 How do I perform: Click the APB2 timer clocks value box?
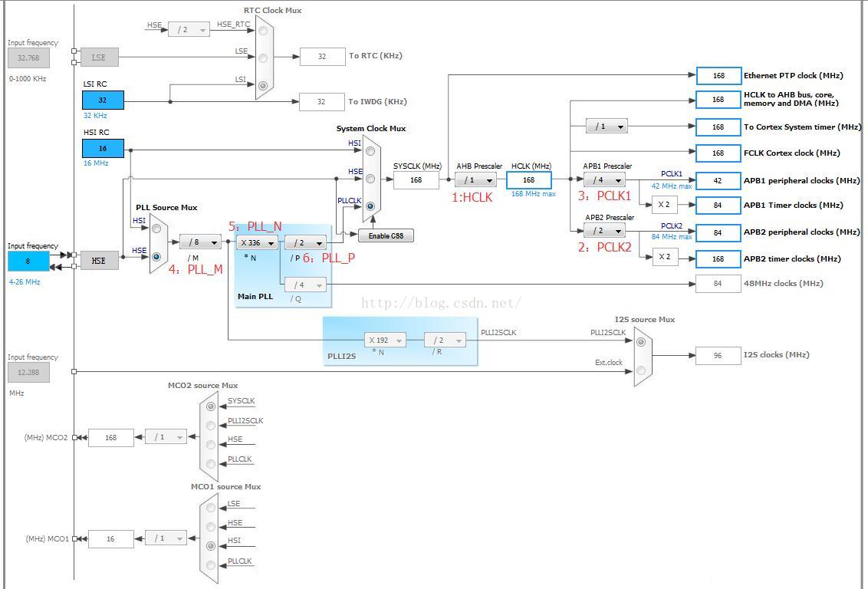[718, 258]
